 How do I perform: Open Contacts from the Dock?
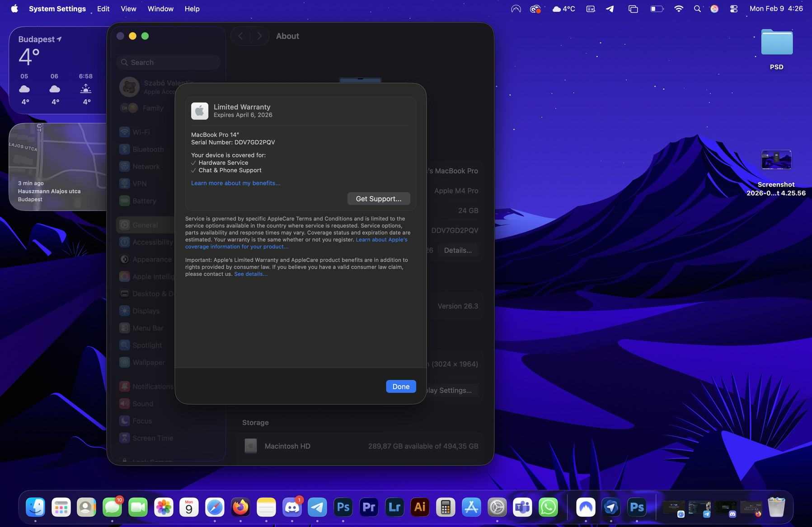(86, 507)
